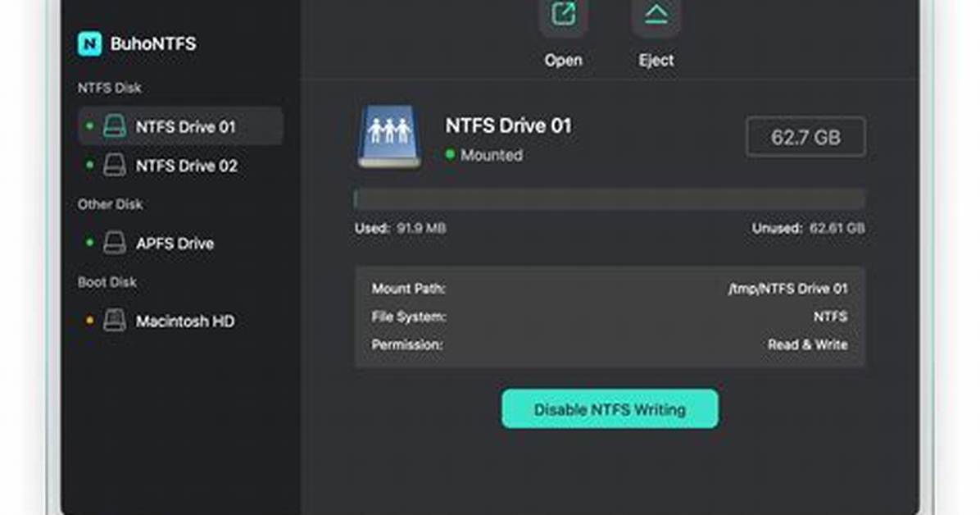Click the green dot beside NTFS Drive 02

(x=89, y=165)
